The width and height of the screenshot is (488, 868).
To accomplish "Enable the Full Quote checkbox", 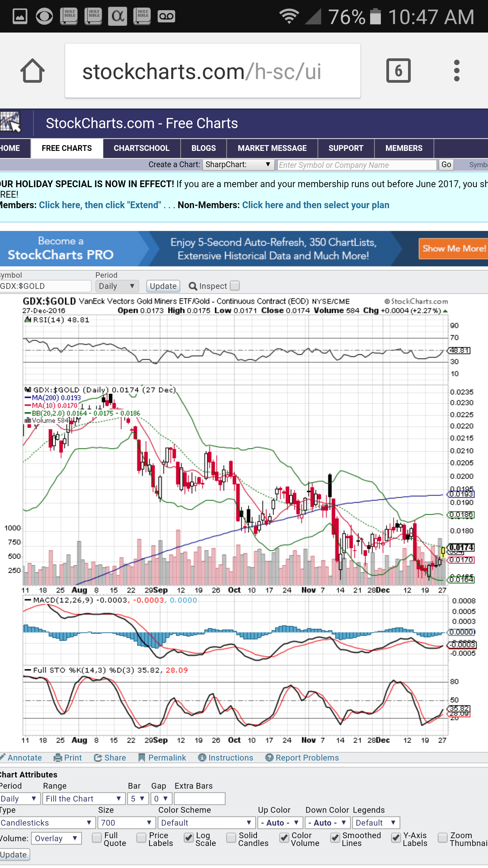I will [x=97, y=837].
